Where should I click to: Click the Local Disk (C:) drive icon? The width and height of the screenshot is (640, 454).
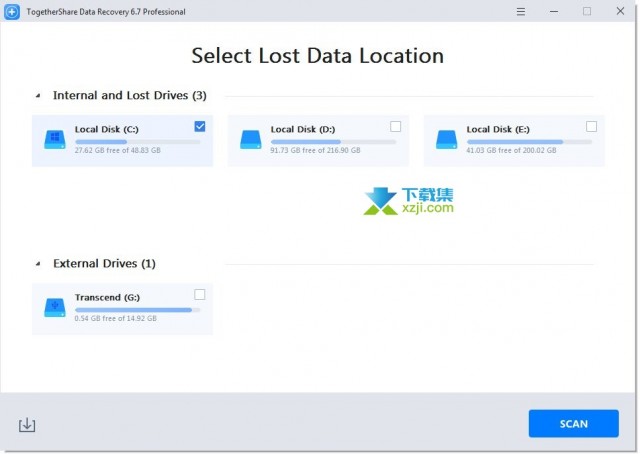tap(55, 140)
